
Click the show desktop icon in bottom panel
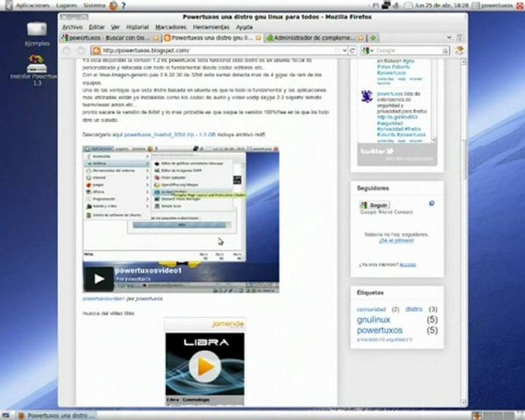[5, 416]
